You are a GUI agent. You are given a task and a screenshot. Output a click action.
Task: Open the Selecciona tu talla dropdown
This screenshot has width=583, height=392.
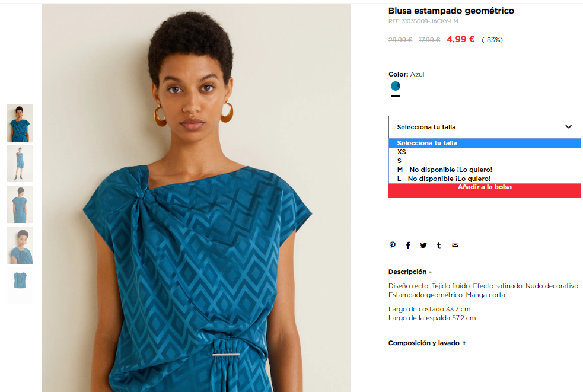485,127
